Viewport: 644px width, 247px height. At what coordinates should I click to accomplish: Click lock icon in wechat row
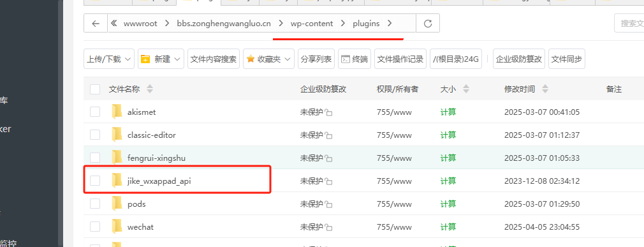328,227
